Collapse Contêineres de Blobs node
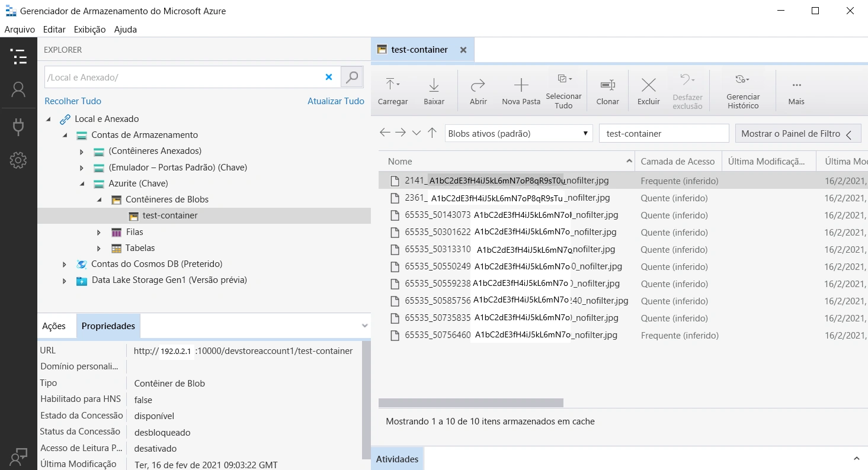This screenshot has width=868, height=470. 99,200
